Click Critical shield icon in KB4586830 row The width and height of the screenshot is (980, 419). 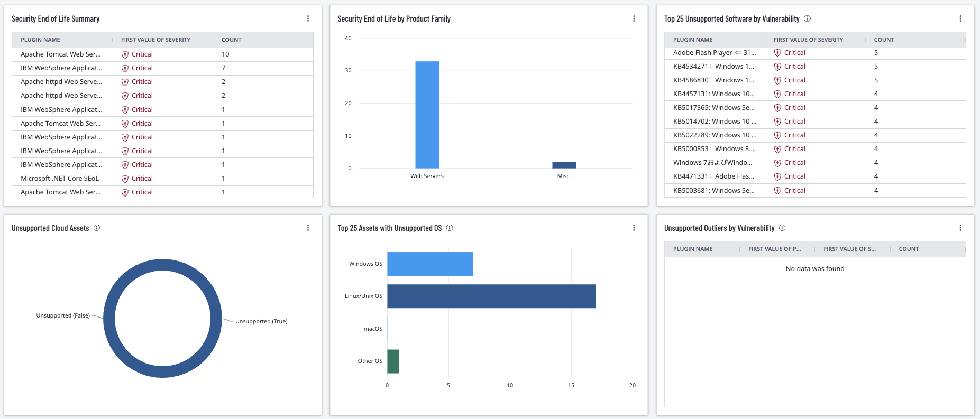[777, 80]
